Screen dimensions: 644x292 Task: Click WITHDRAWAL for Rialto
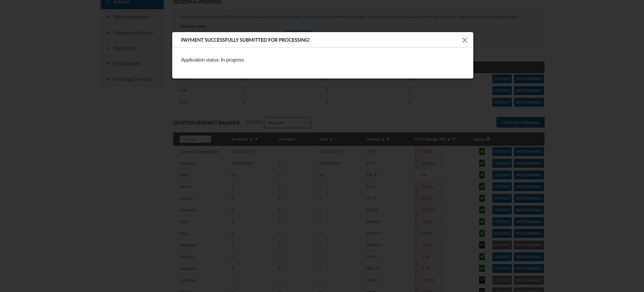[529, 175]
